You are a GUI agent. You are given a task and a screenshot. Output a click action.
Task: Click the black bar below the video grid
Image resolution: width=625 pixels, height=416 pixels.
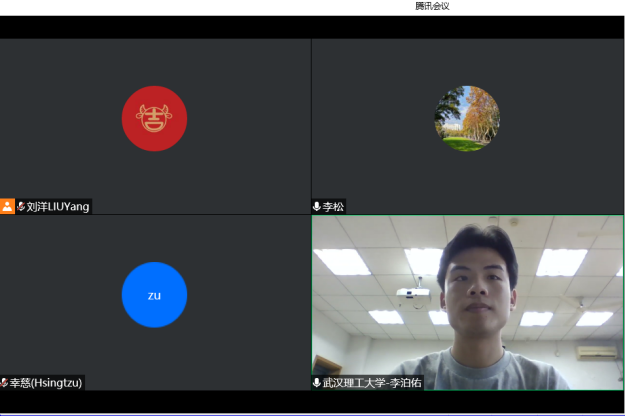click(300, 401)
